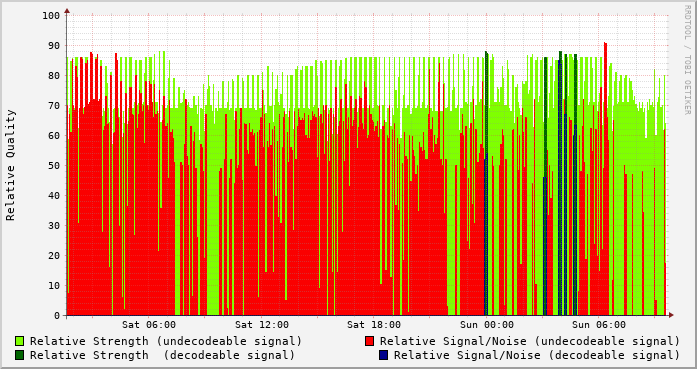Click the Relative Signal/Noise (decodeable signal) legend text
The width and height of the screenshot is (697, 369).
point(537,355)
